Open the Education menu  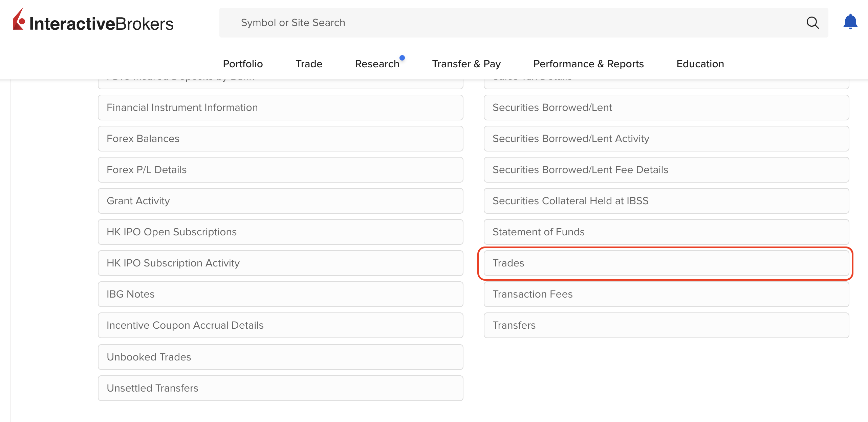point(699,64)
